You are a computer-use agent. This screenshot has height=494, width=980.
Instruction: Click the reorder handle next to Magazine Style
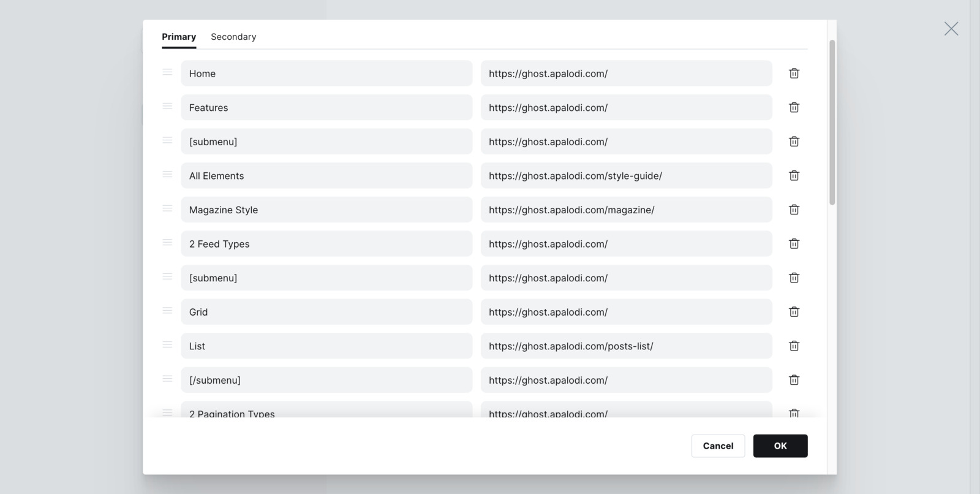(x=167, y=209)
